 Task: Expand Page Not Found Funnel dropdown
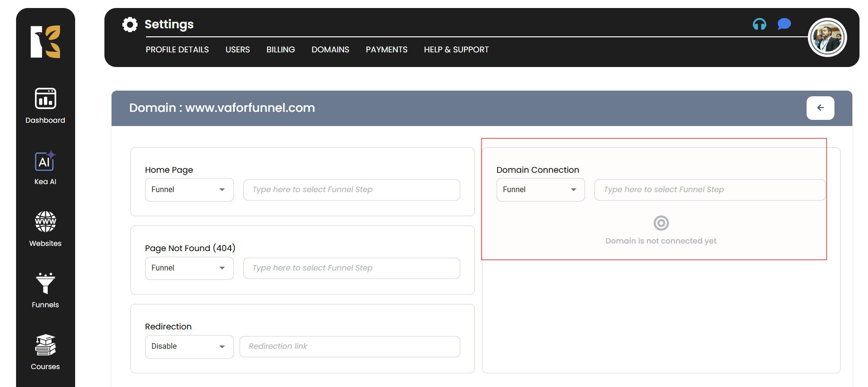[x=189, y=268]
